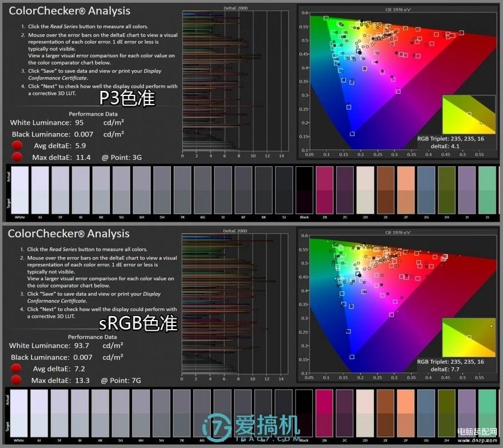Select the White swatch in sRGB panel
Image resolution: width=503 pixels, height=448 pixels.
(19, 413)
